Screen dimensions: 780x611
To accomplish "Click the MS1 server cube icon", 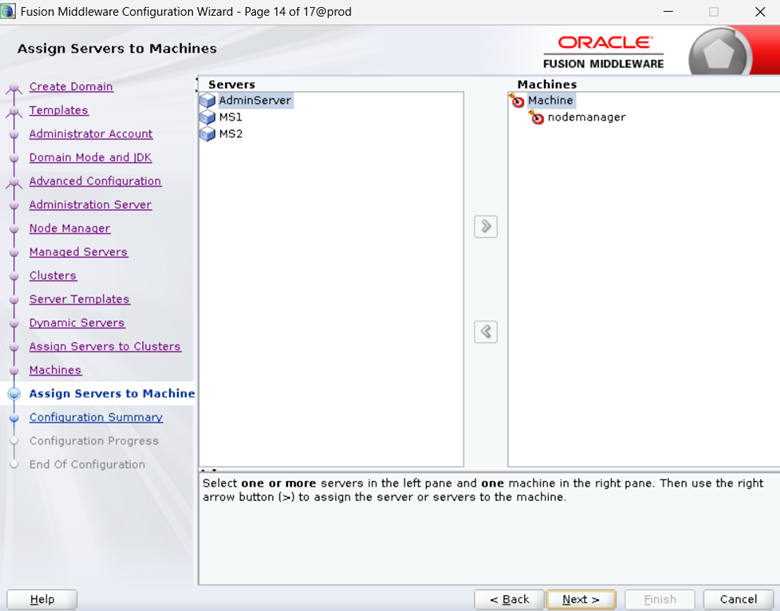I will pyautogui.click(x=207, y=117).
